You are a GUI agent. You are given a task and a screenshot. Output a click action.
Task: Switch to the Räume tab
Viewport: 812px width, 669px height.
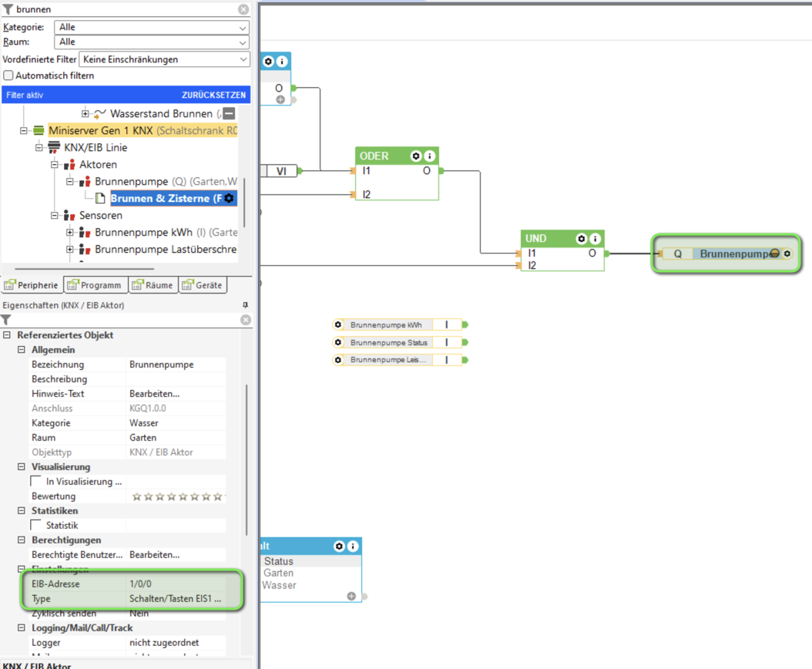click(x=153, y=285)
